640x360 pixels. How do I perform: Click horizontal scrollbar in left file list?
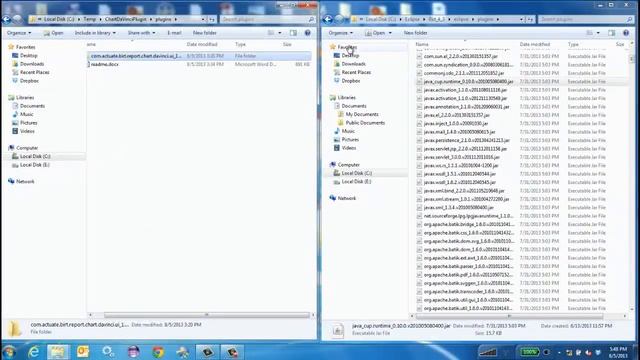click(207, 315)
